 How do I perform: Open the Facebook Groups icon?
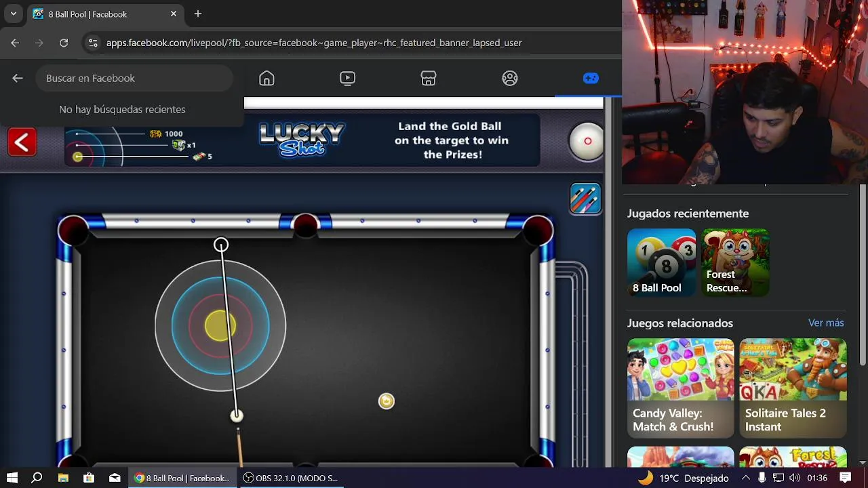(x=510, y=78)
